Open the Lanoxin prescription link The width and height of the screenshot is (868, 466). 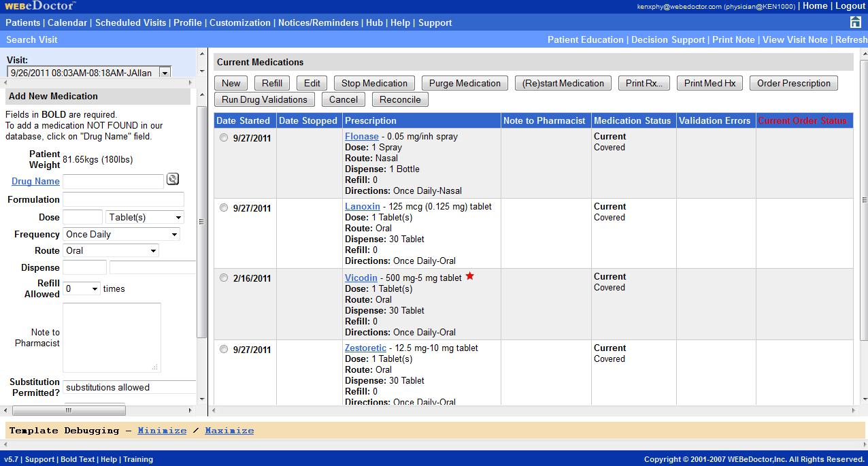pyautogui.click(x=362, y=206)
